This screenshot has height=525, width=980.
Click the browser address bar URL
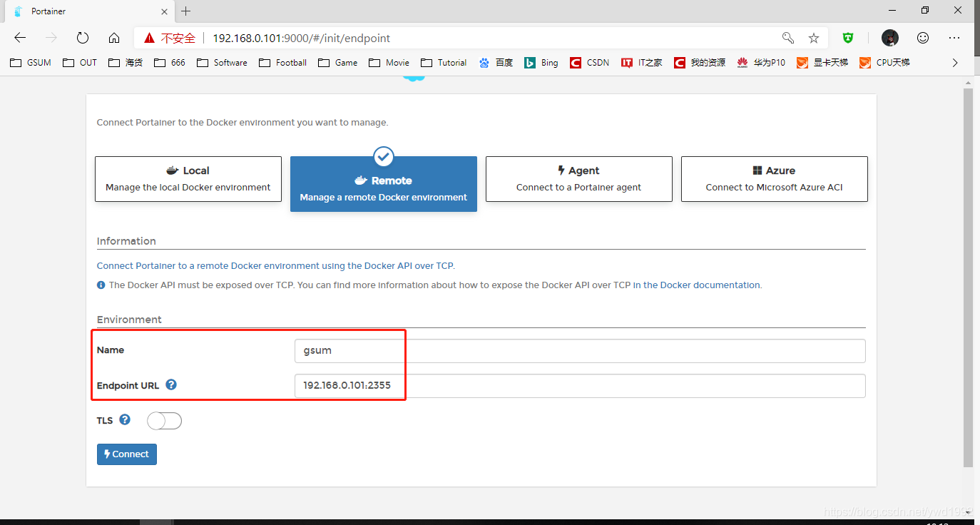coord(302,38)
